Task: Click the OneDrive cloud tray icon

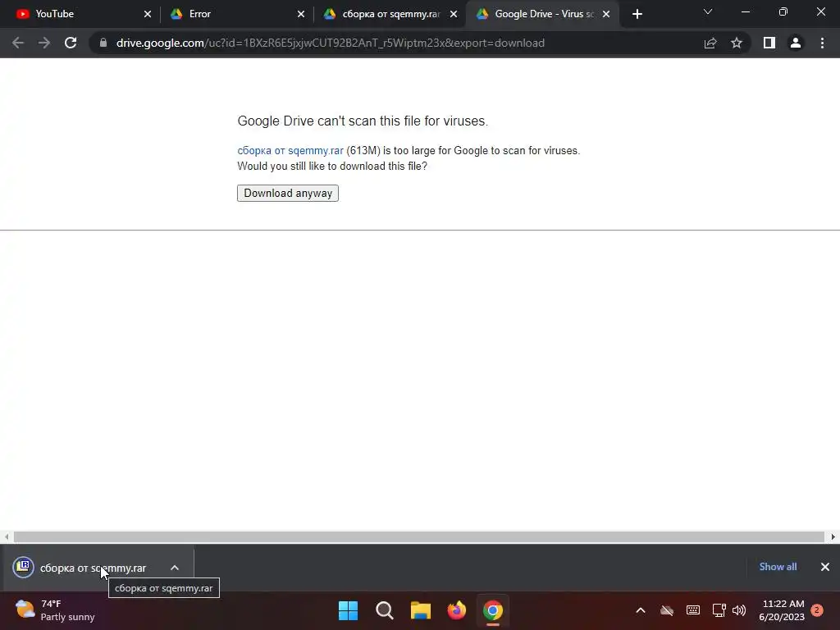Action: click(x=666, y=610)
